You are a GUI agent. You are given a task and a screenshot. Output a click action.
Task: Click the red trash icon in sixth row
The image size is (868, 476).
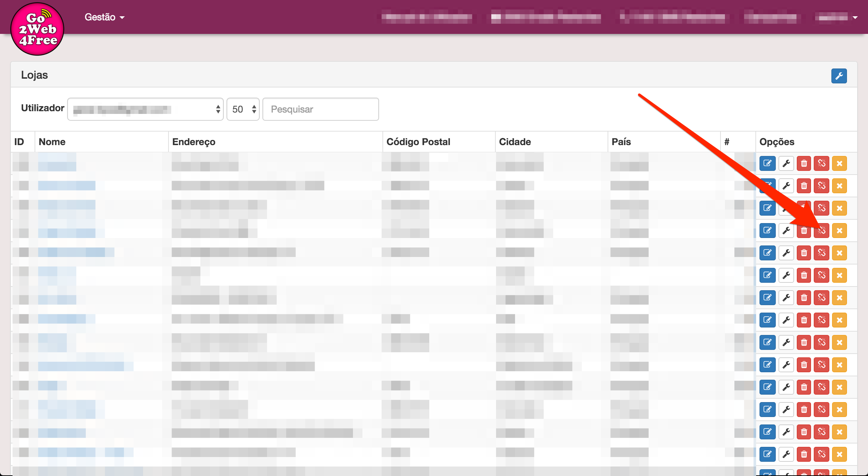point(804,275)
